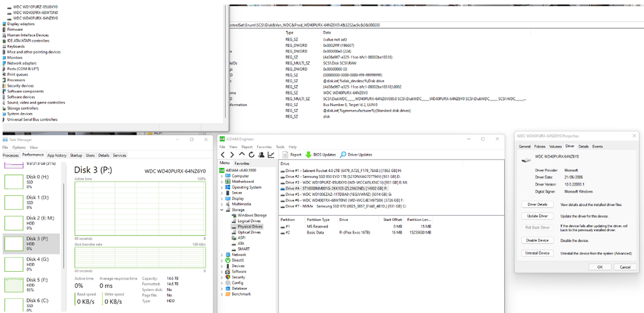Expand the Software node in AIDA64

click(222, 271)
